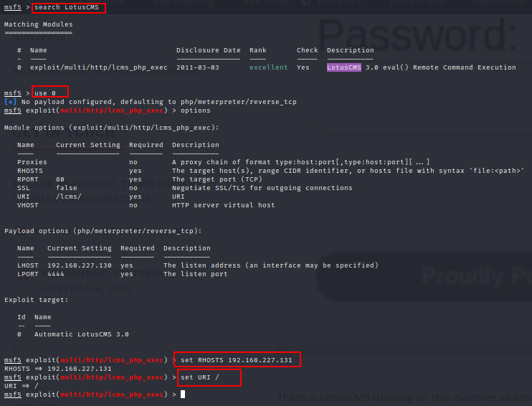The image size is (532, 406).
Task: Select 'exploit/multi/http/lcms_php_exec' in the search results row
Action: (x=99, y=67)
